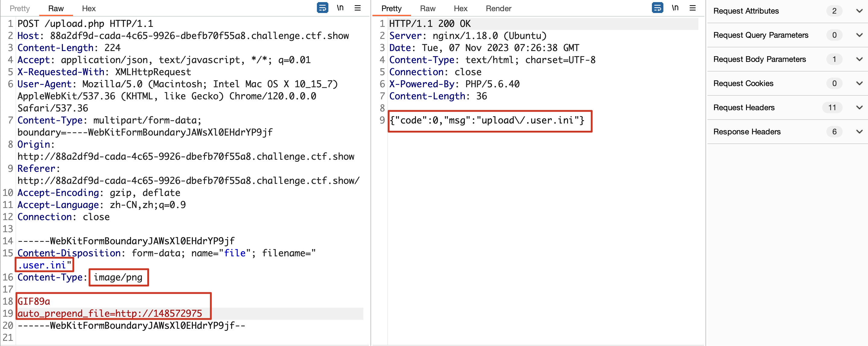
Task: Click the response Date header line
Action: pyautogui.click(x=484, y=48)
